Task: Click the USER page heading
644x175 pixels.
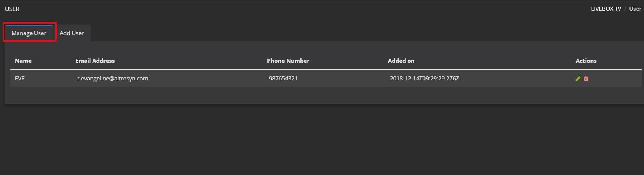Action: 12,9
